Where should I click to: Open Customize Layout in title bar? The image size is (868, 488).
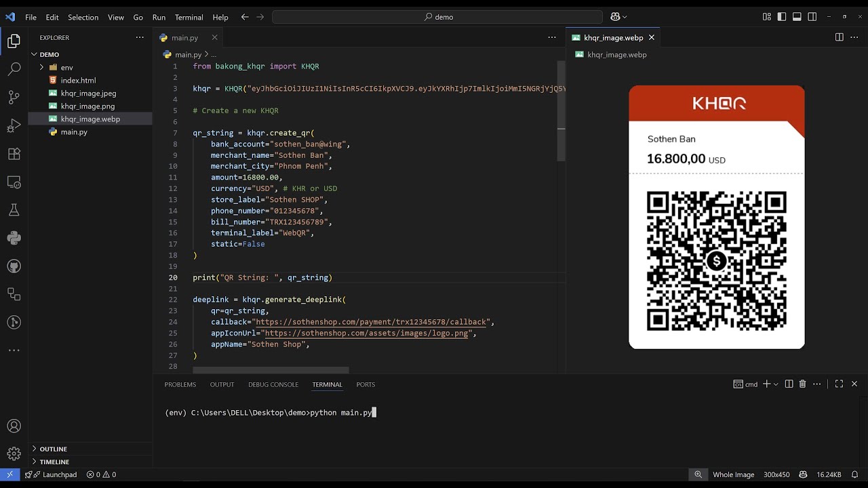tap(767, 17)
